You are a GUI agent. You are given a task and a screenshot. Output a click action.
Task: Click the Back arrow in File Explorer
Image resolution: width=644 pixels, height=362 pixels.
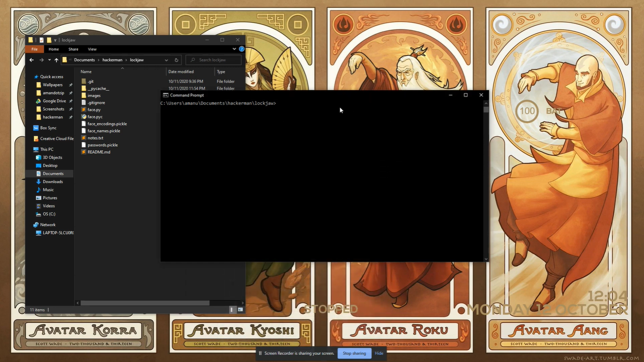(32, 60)
